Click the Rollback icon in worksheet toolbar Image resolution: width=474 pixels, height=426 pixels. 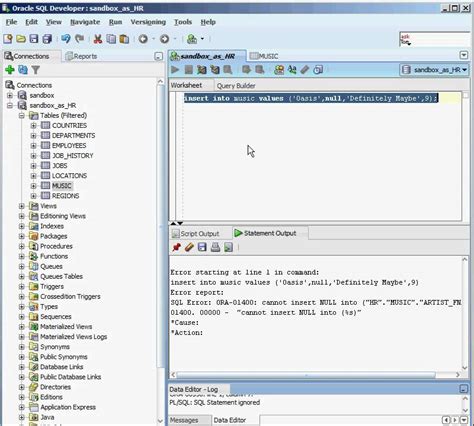[259, 69]
